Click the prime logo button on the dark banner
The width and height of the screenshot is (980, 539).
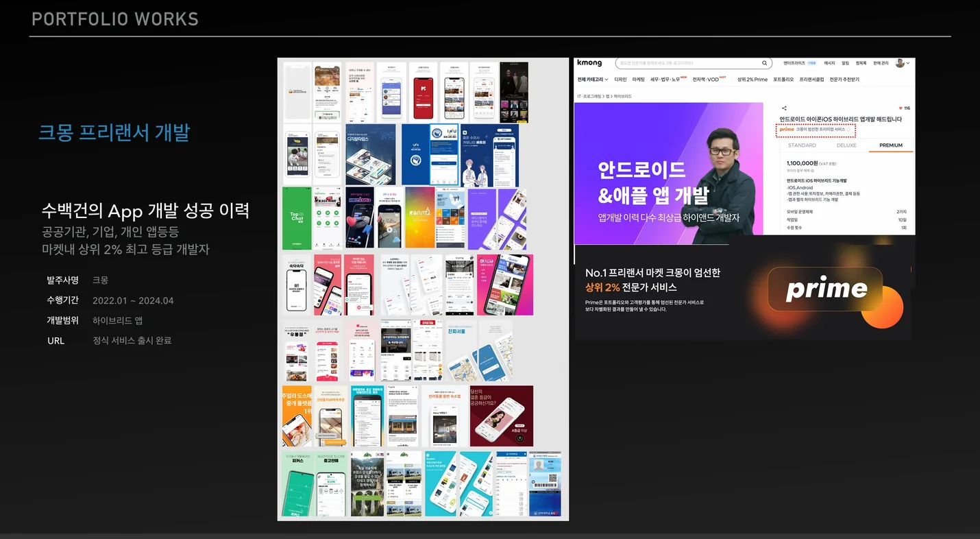point(826,289)
